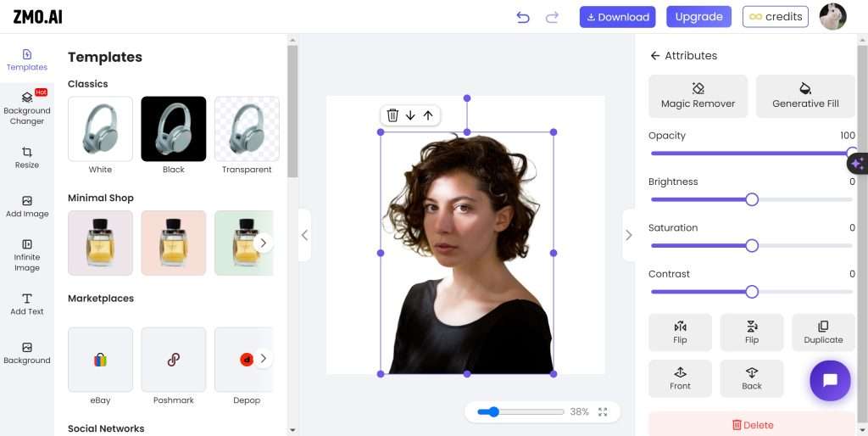Viewport: 868px width, 436px height.
Task: Click the horizontal Flip button
Action: [680, 333]
